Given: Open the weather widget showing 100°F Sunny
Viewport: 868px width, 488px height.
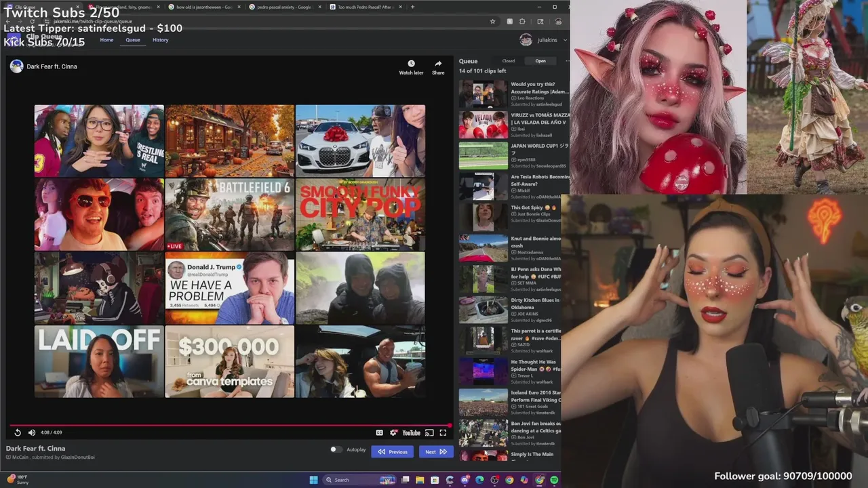Looking at the screenshot, I should pyautogui.click(x=17, y=480).
